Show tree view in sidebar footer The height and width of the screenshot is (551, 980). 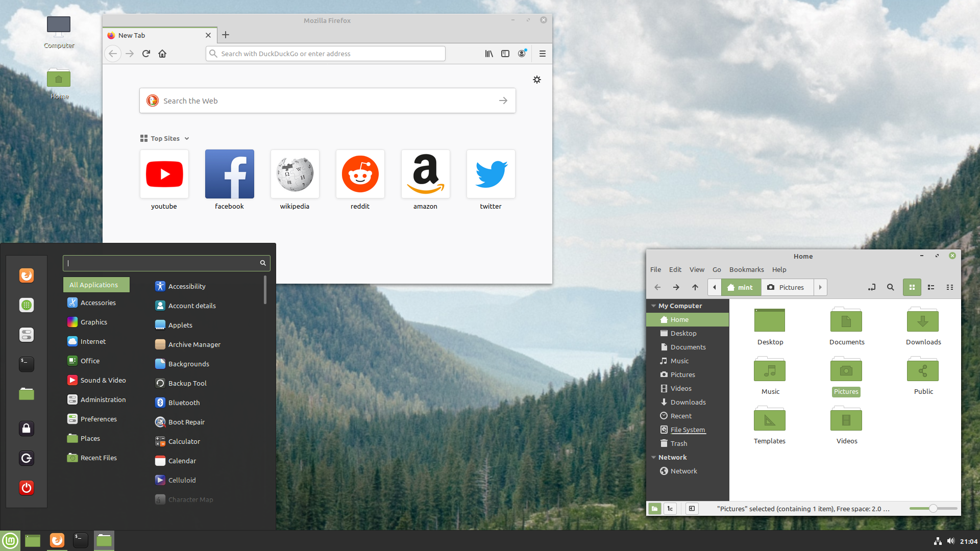coord(670,509)
